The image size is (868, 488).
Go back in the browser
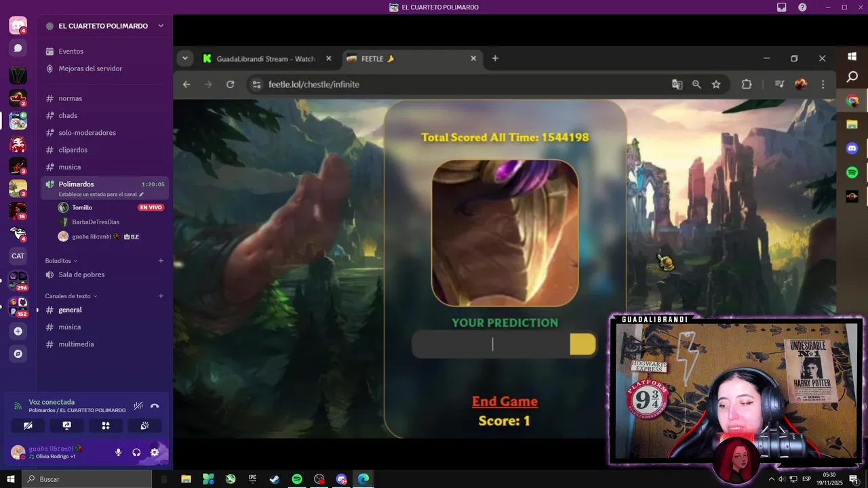[186, 85]
